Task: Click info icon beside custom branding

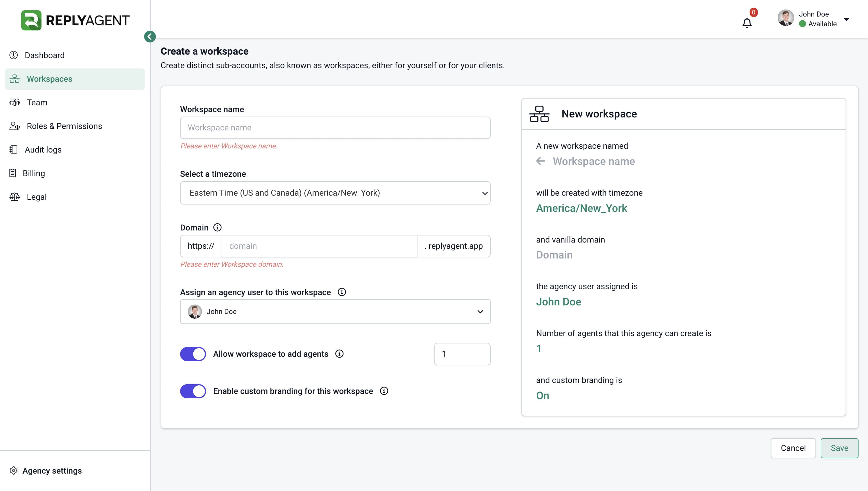Action: (384, 391)
